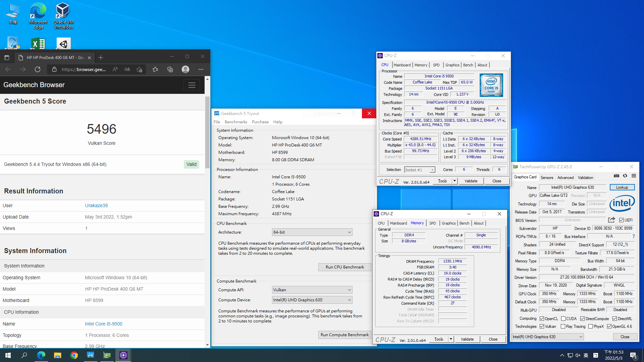Refresh the Geekbench browser page
Image resolution: width=644 pixels, height=362 pixels.
(38, 69)
